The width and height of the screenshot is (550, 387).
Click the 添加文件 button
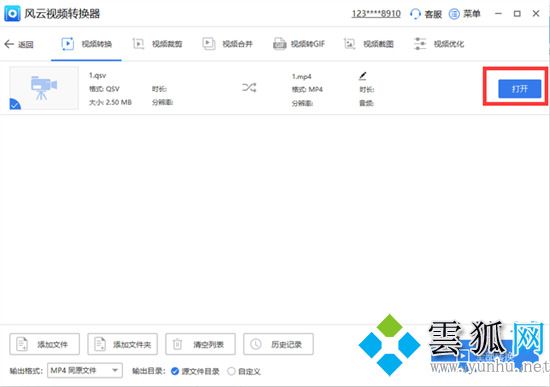(x=45, y=344)
